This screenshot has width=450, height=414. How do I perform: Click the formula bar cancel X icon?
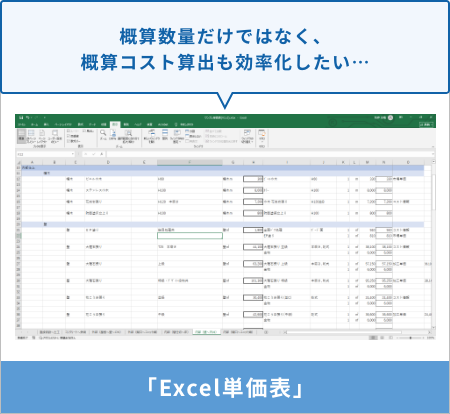click(x=86, y=154)
